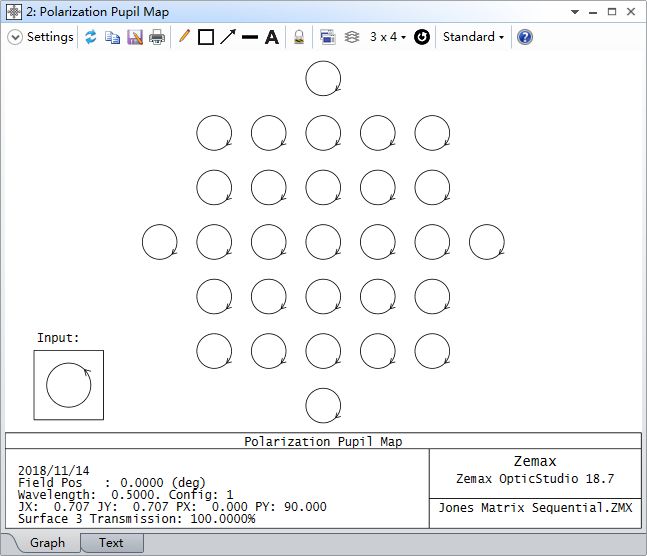Print the Polarization Pupil Map window
Screen dimensions: 647x556
tap(157, 37)
